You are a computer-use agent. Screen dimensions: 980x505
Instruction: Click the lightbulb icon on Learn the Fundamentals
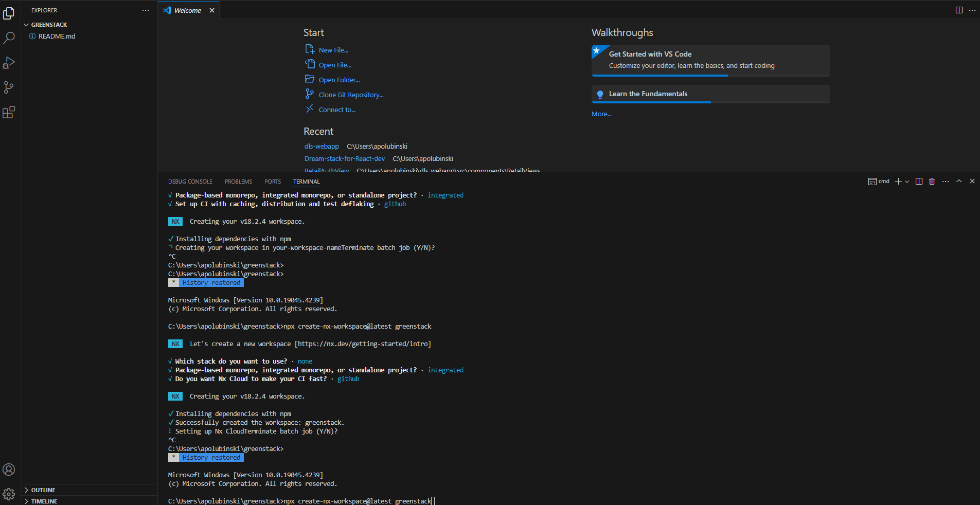[x=600, y=94]
